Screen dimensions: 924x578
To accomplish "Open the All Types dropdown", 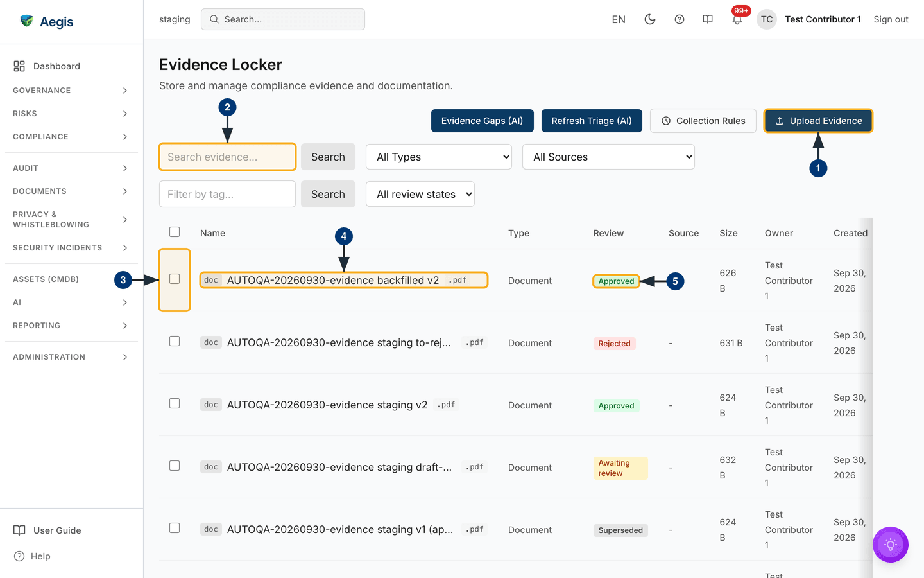I will coord(439,157).
